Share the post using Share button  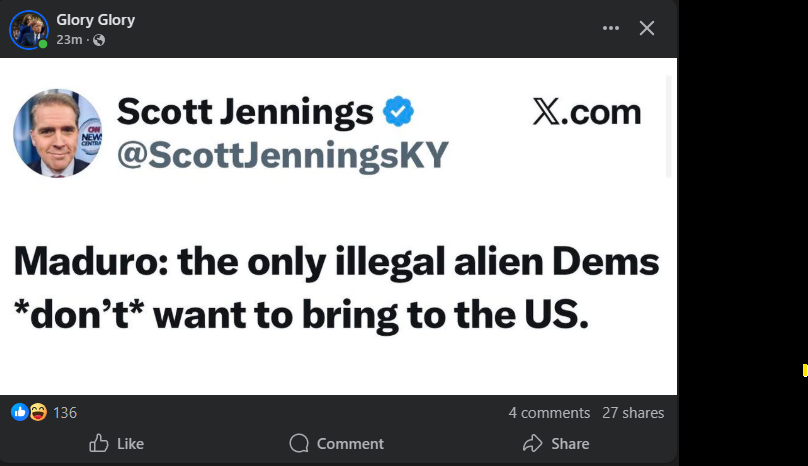pyautogui.click(x=556, y=443)
